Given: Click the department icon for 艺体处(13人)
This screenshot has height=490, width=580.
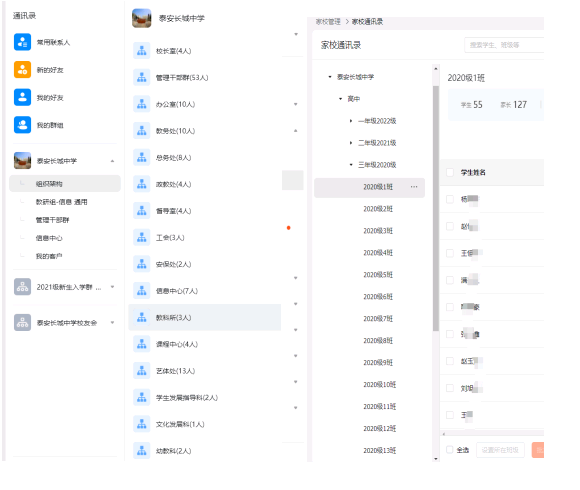Looking at the screenshot, I should tap(142, 371).
